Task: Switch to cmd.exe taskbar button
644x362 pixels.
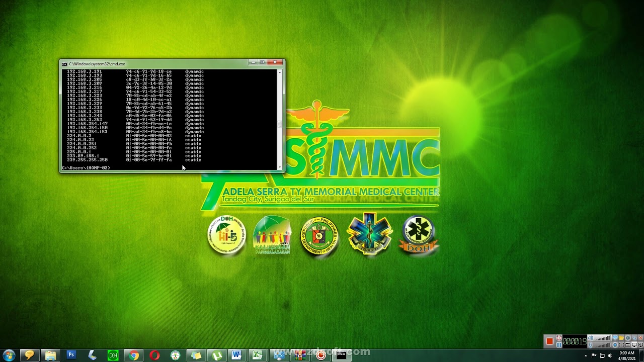Action: [x=342, y=355]
